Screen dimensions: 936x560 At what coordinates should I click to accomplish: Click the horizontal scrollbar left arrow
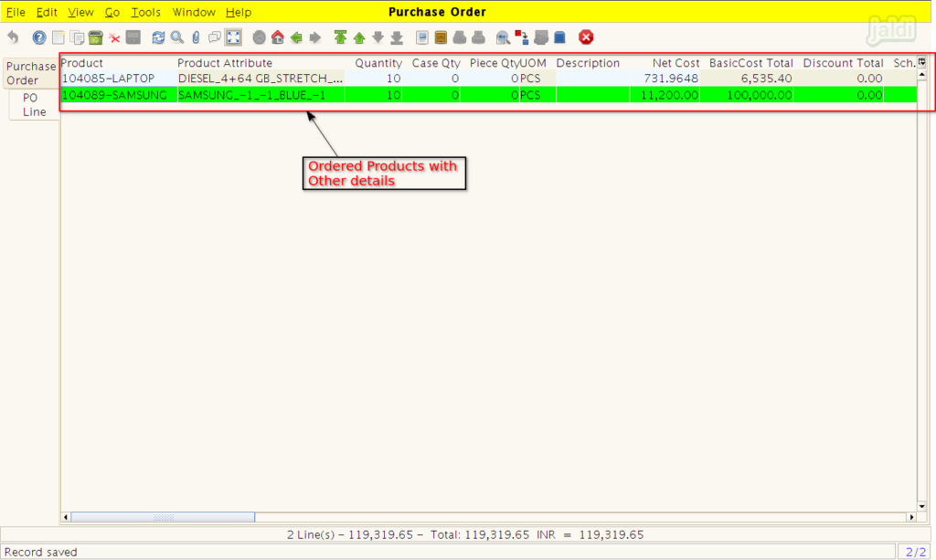click(x=66, y=517)
